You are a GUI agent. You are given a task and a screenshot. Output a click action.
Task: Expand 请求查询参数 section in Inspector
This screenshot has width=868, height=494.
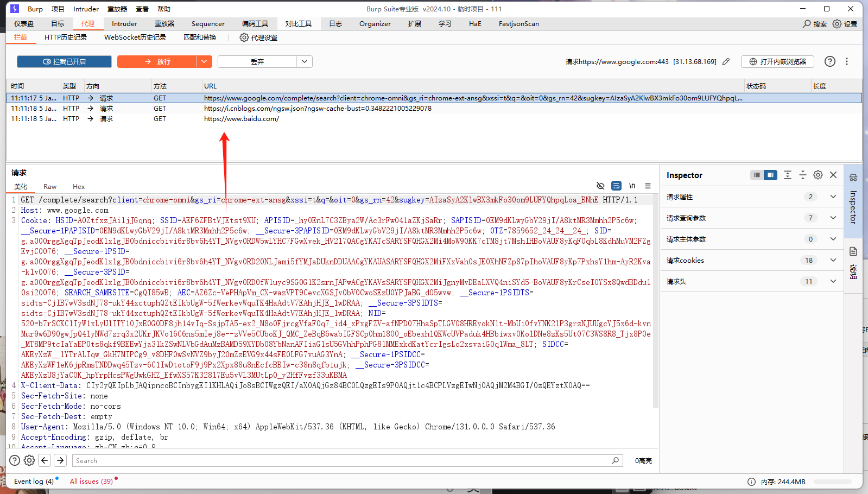coord(833,218)
